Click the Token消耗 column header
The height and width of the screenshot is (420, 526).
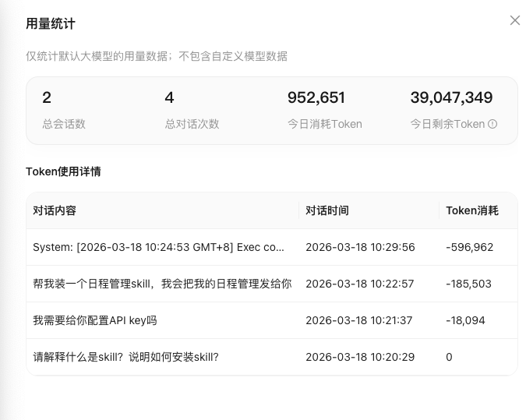pos(471,210)
